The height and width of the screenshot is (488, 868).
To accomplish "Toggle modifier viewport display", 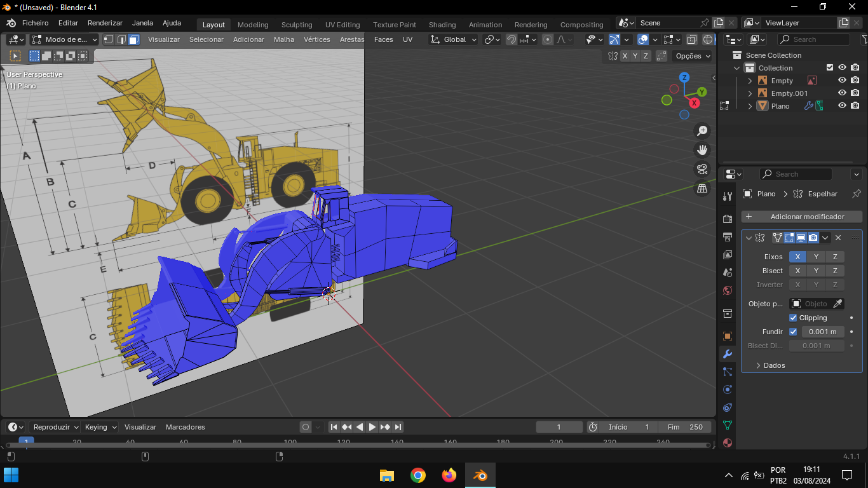I will [x=801, y=238].
